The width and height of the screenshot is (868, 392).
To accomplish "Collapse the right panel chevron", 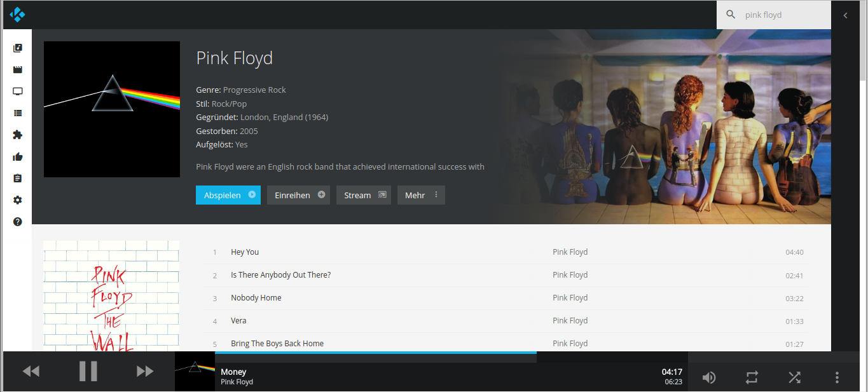I will pyautogui.click(x=845, y=15).
